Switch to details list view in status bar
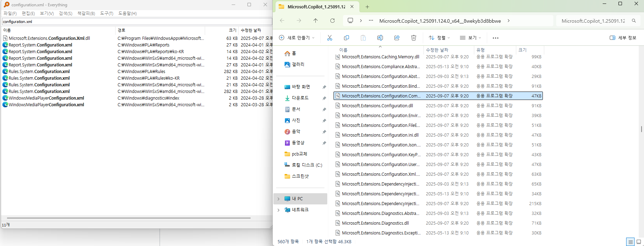This screenshot has height=246, width=644. [x=630, y=242]
